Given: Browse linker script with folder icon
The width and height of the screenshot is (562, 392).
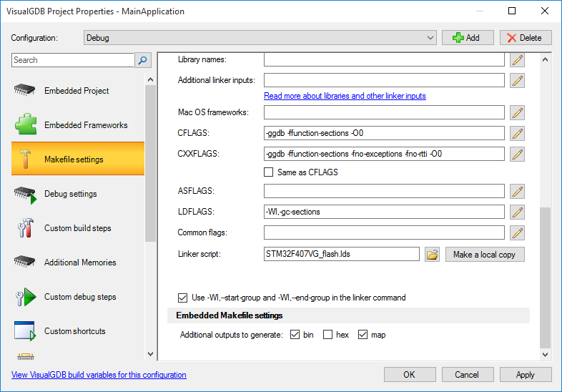Looking at the screenshot, I should tap(433, 254).
